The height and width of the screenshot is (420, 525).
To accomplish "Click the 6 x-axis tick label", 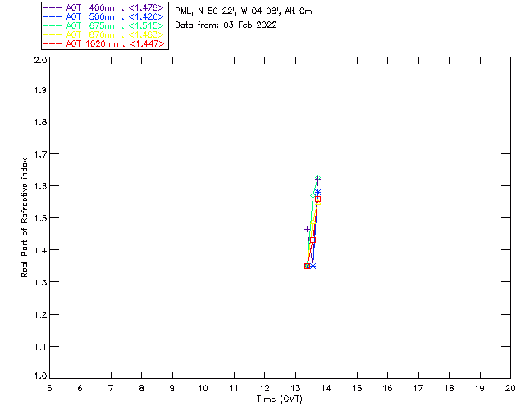I will (x=80, y=388).
